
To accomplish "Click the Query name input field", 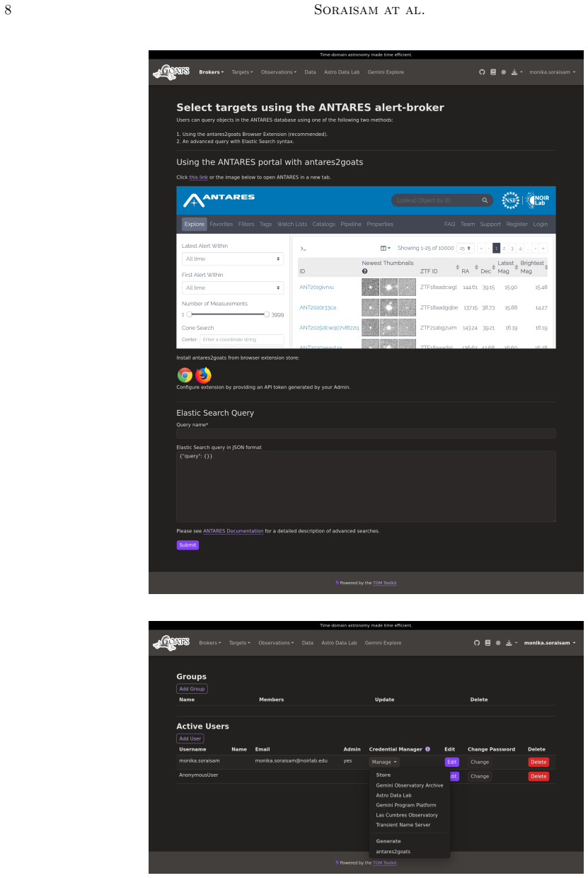I will (x=366, y=433).
